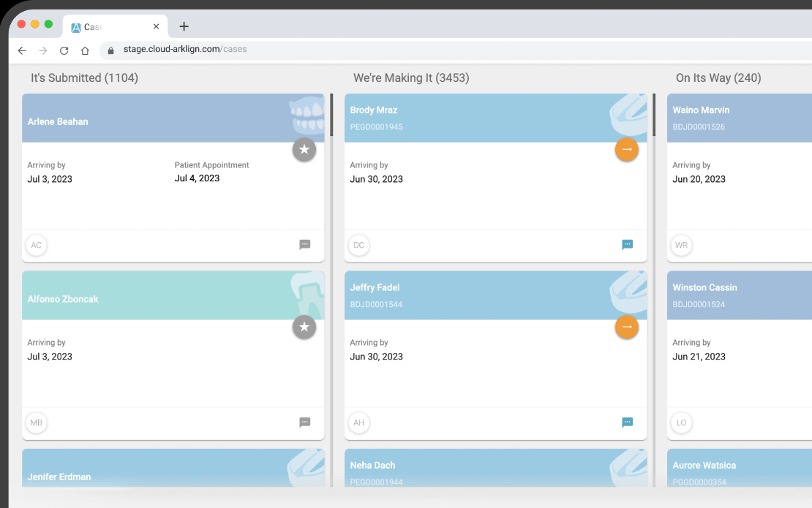
Task: Click the We're Making It column scrollbar
Action: 654,115
